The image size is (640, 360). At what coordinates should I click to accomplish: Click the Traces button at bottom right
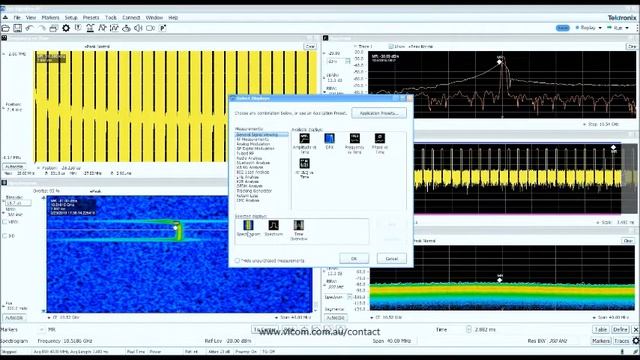point(622,341)
